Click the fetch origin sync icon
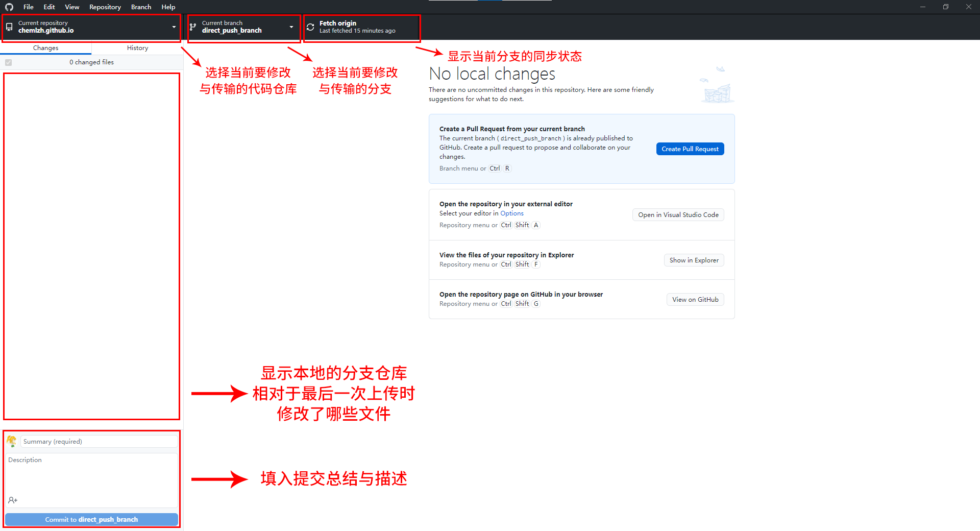Image resolution: width=980 pixels, height=531 pixels. (x=310, y=27)
